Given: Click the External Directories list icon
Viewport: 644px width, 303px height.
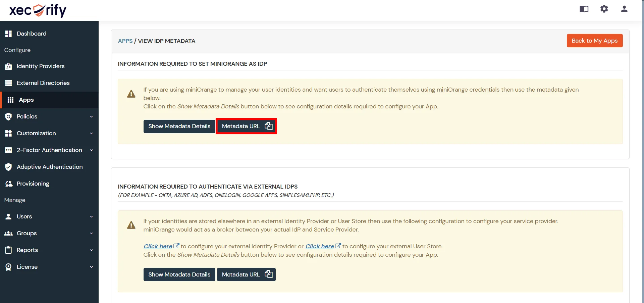Looking at the screenshot, I should (x=8, y=83).
